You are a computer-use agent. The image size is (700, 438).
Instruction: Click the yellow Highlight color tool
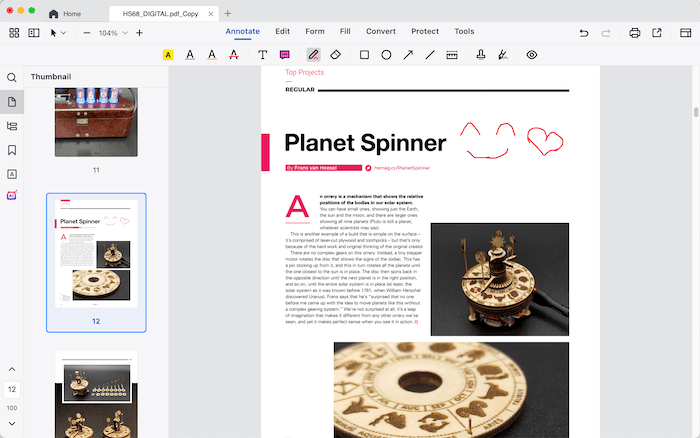point(168,55)
